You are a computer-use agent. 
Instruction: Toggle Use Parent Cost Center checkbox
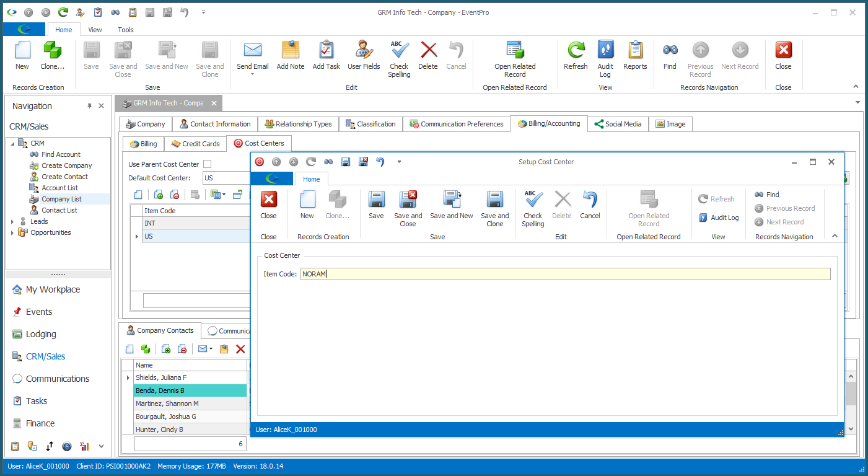pos(207,164)
